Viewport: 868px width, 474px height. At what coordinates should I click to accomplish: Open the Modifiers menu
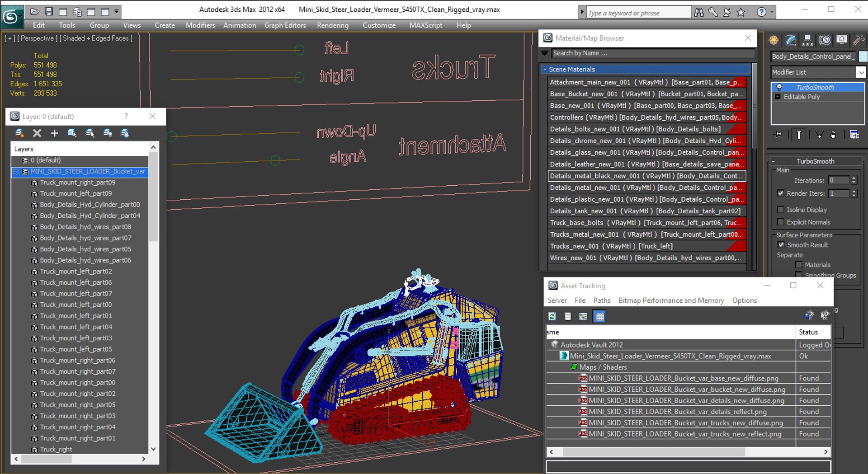tap(200, 25)
